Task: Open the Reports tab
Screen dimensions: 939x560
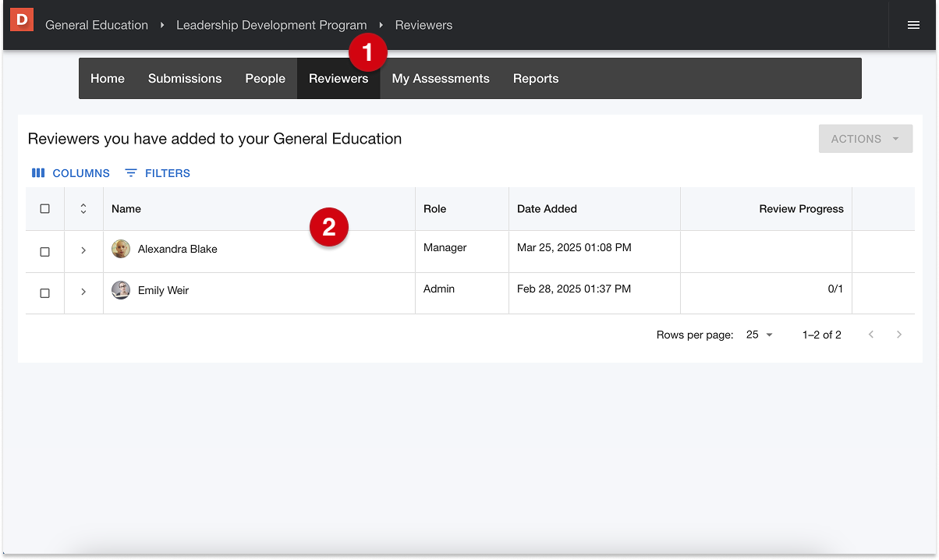Action: click(x=536, y=78)
